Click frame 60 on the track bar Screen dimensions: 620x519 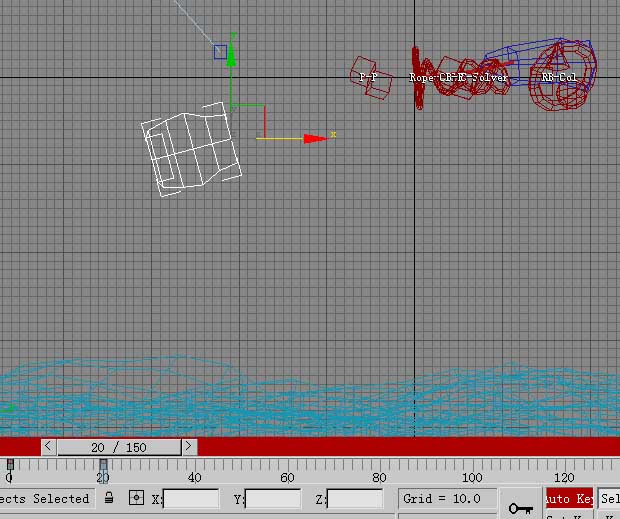point(287,477)
